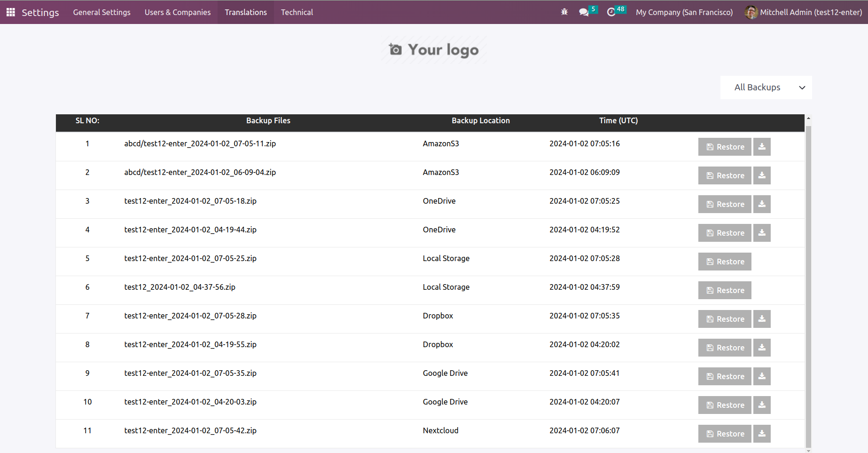
Task: Open the activities clock icon
Action: coord(611,12)
